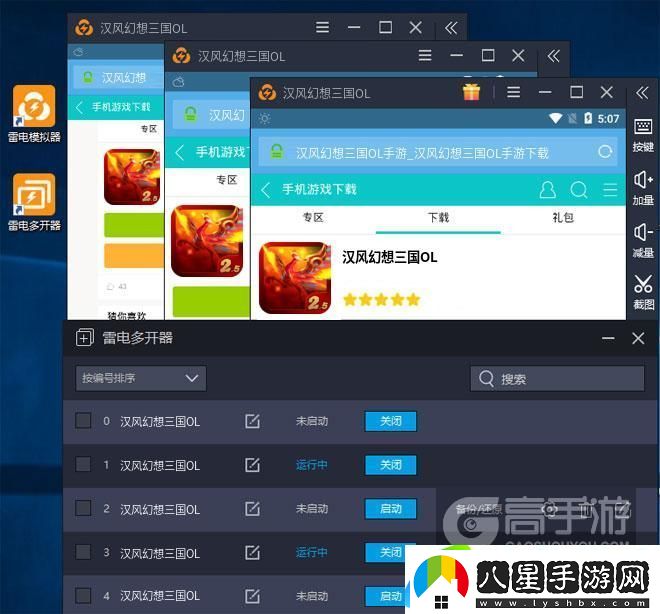Select 专区 tab in rear emulator window

tap(149, 129)
